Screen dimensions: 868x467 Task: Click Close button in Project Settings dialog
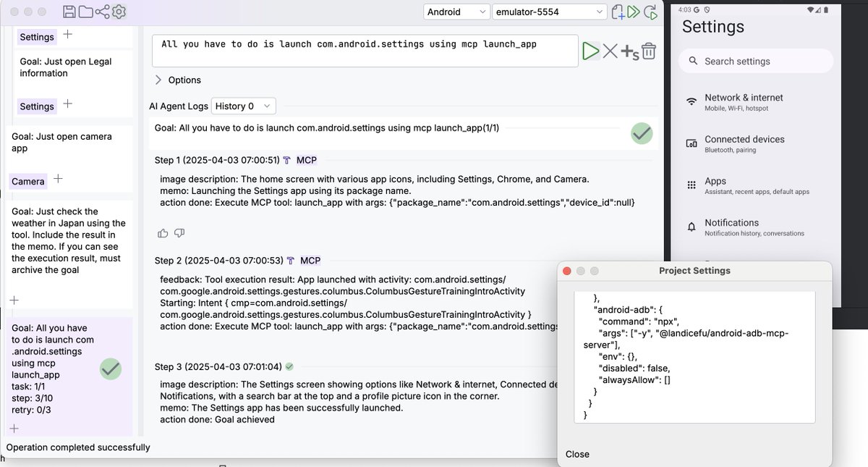point(577,454)
